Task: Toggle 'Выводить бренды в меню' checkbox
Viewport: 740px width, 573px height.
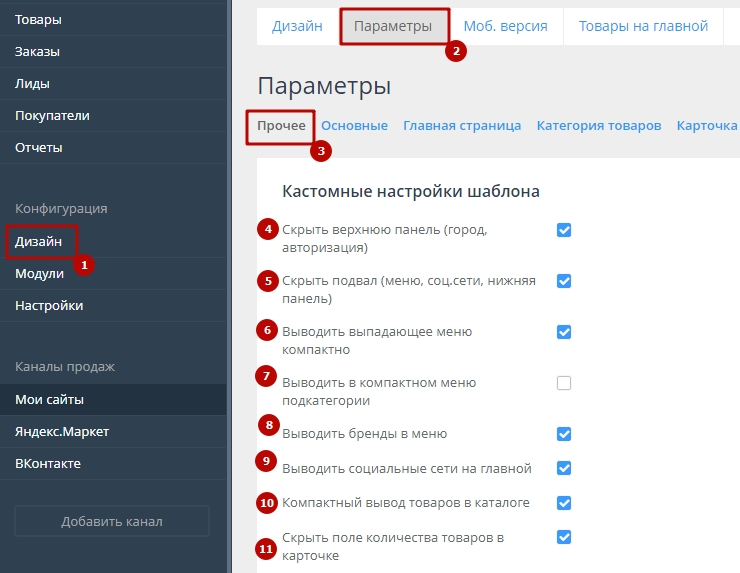Action: (564, 434)
